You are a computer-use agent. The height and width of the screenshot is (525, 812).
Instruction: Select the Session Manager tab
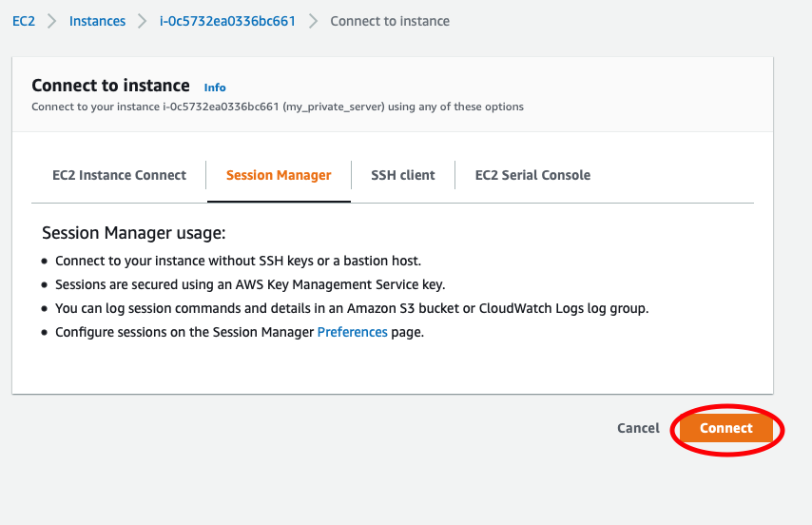click(279, 175)
